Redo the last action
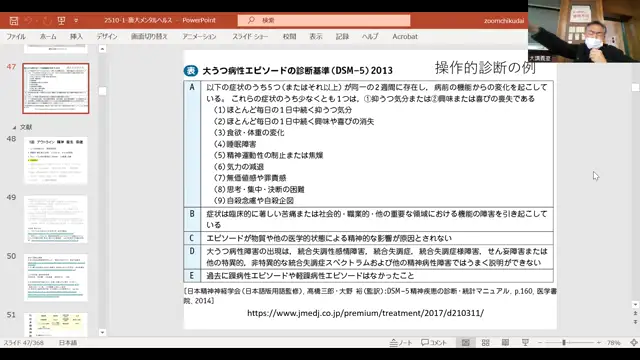640x360 pixels. (47, 20)
